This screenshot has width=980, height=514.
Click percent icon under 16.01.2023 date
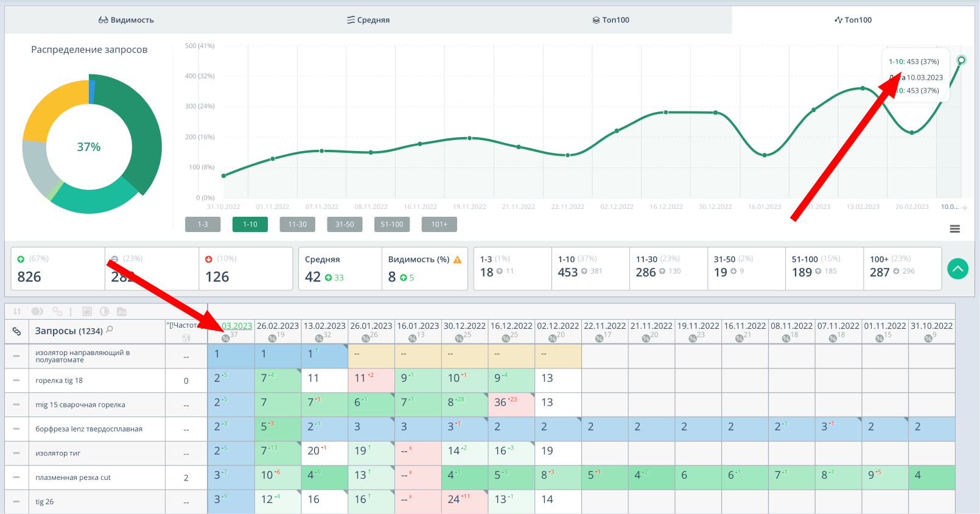[x=412, y=339]
